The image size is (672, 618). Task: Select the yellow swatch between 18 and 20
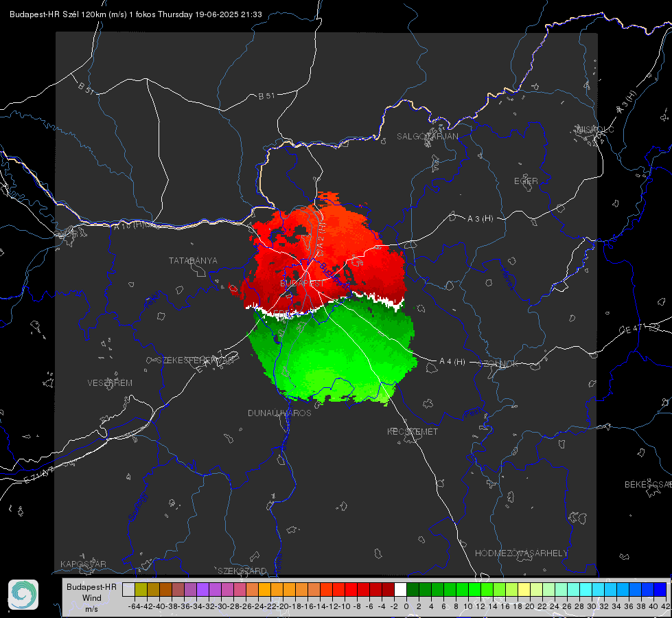click(524, 589)
